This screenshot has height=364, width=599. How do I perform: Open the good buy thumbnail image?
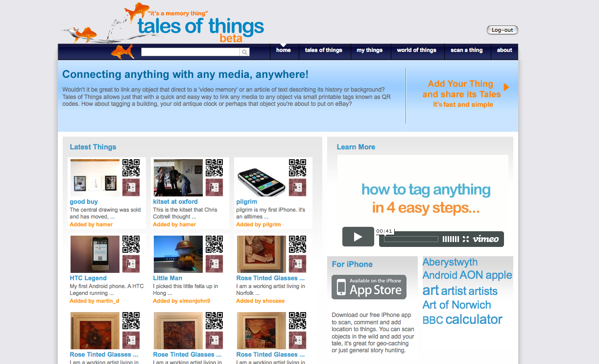coord(95,178)
